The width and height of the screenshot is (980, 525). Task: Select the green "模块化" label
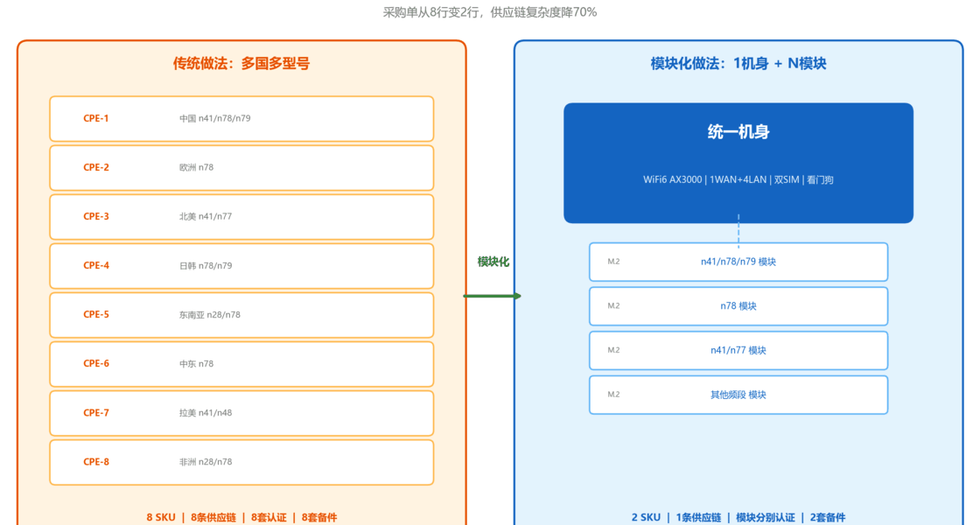point(493,262)
